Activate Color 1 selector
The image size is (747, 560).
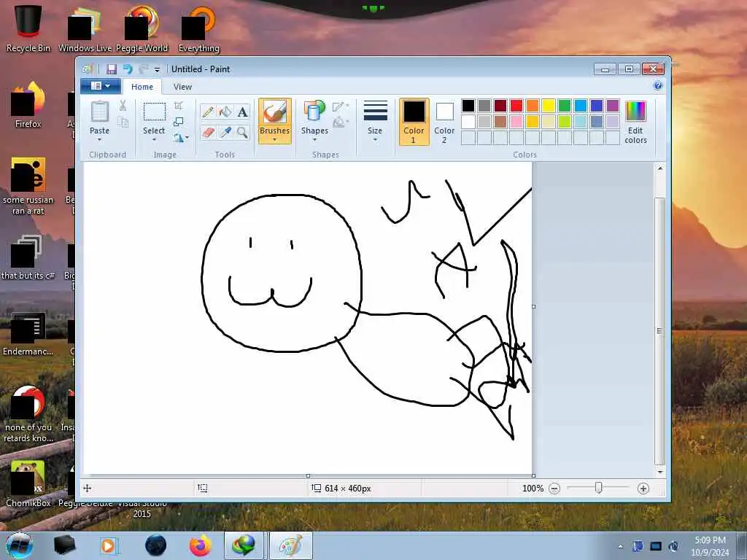(x=414, y=122)
